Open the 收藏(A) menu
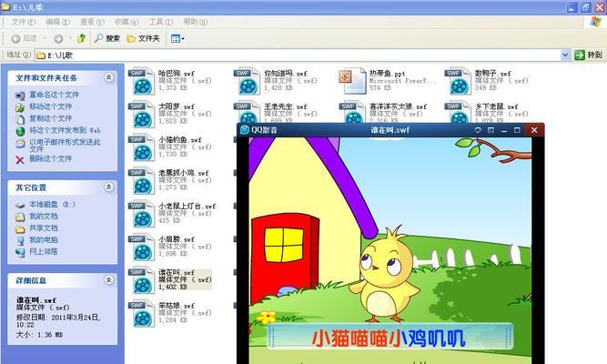 coord(126,22)
